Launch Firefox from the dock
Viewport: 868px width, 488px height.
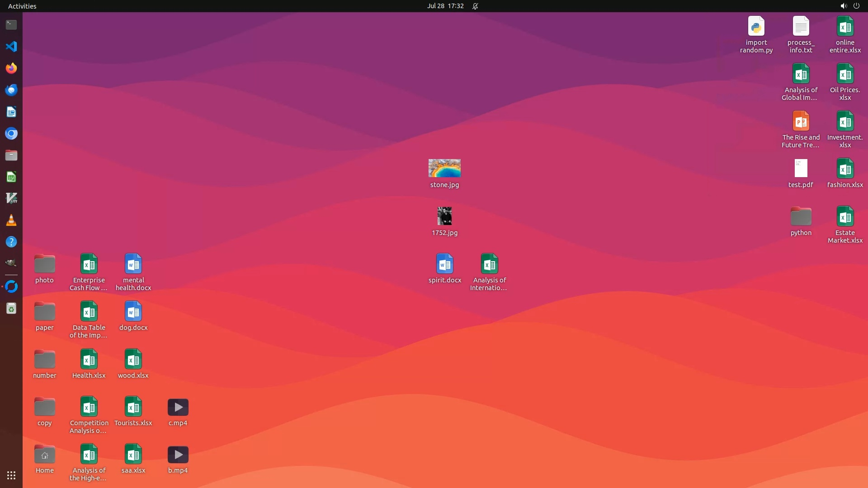point(11,68)
